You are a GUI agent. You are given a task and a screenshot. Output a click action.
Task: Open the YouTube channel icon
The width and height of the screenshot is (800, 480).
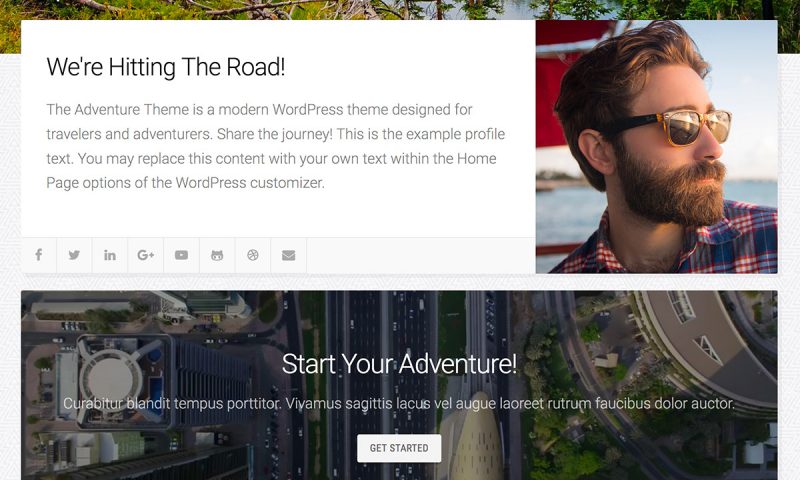pyautogui.click(x=182, y=255)
